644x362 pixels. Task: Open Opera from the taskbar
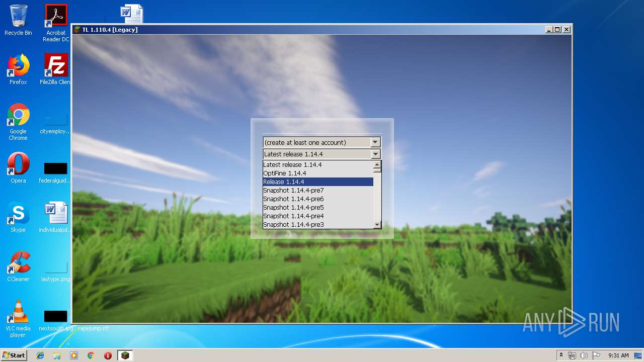tap(108, 355)
